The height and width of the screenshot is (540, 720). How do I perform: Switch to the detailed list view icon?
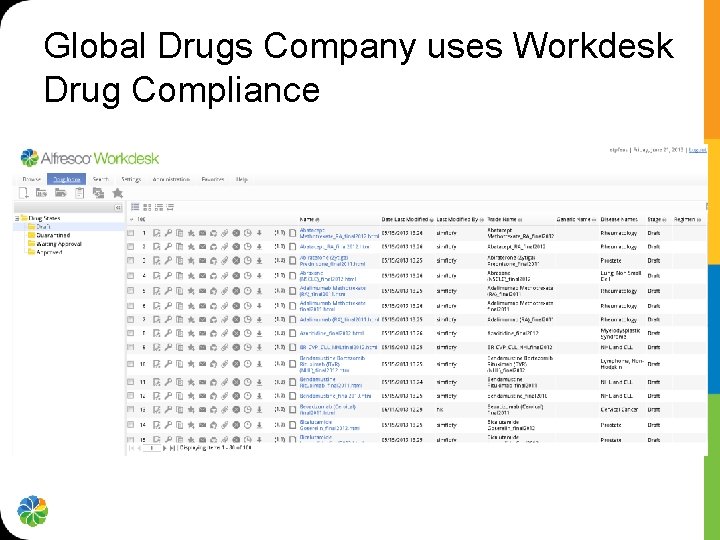tap(135, 207)
